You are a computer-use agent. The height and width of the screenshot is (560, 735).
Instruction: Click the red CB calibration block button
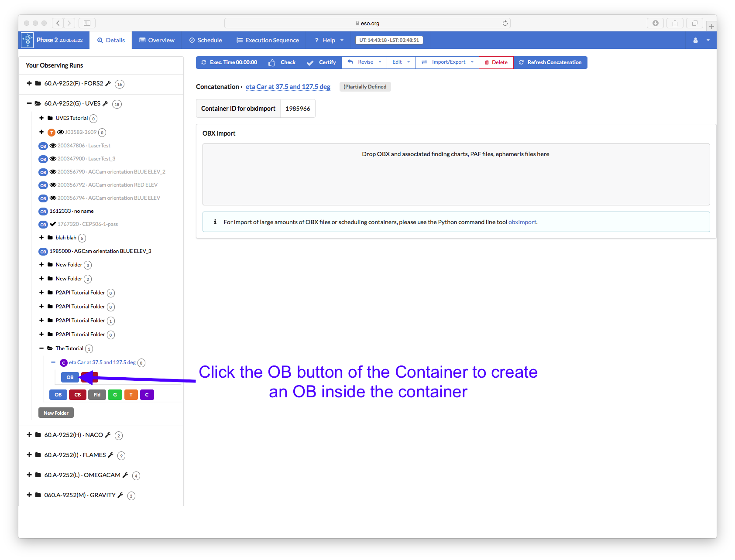[x=78, y=395]
